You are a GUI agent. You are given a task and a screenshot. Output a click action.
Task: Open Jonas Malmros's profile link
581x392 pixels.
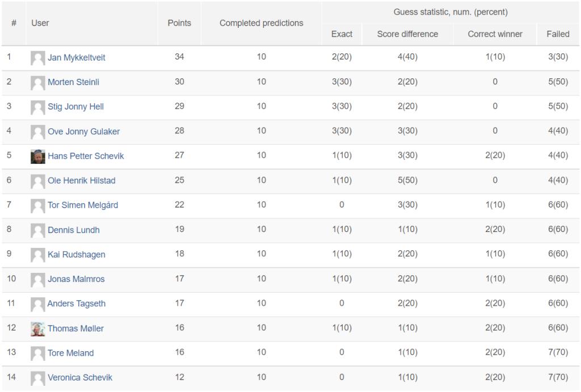(76, 279)
